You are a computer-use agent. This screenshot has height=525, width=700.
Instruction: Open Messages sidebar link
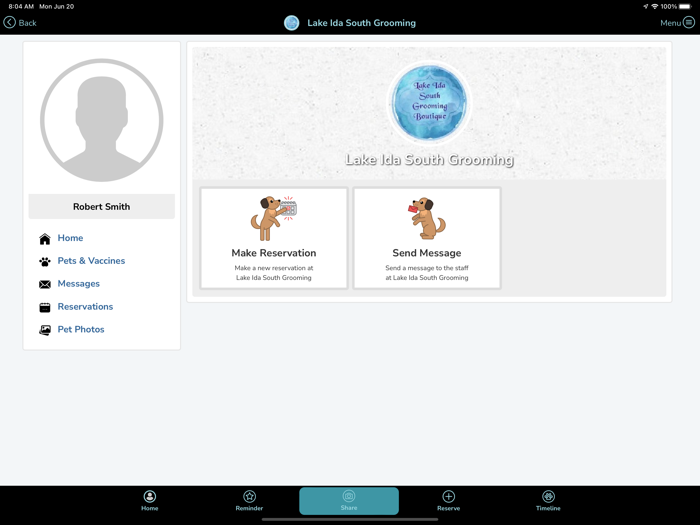[79, 284]
